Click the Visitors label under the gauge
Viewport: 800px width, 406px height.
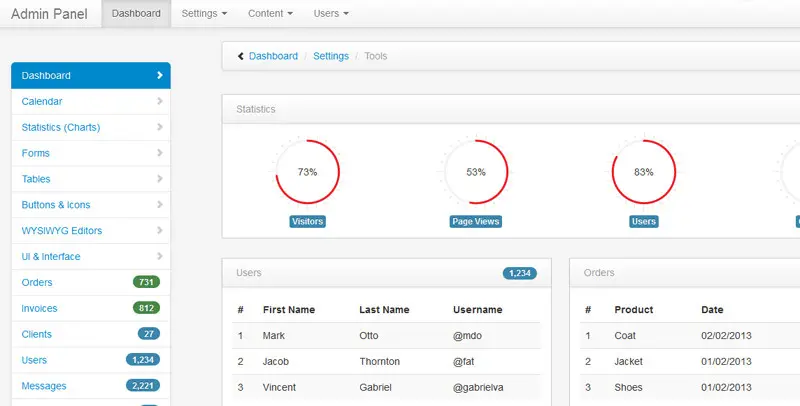(x=308, y=221)
